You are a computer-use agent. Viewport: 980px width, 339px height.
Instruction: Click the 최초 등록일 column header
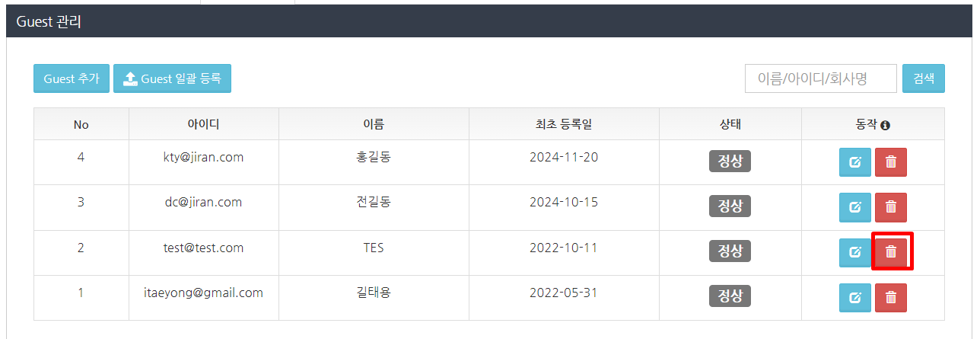[564, 124]
